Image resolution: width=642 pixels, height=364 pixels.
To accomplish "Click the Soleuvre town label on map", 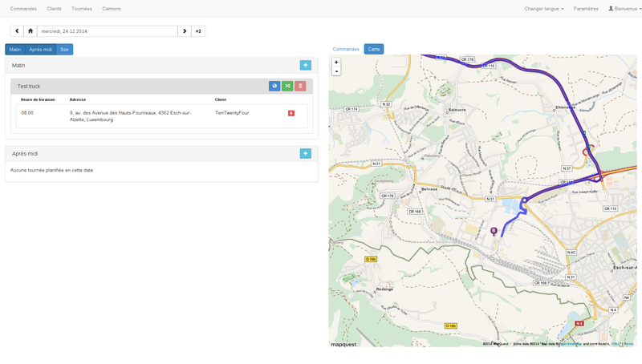I will (457, 110).
